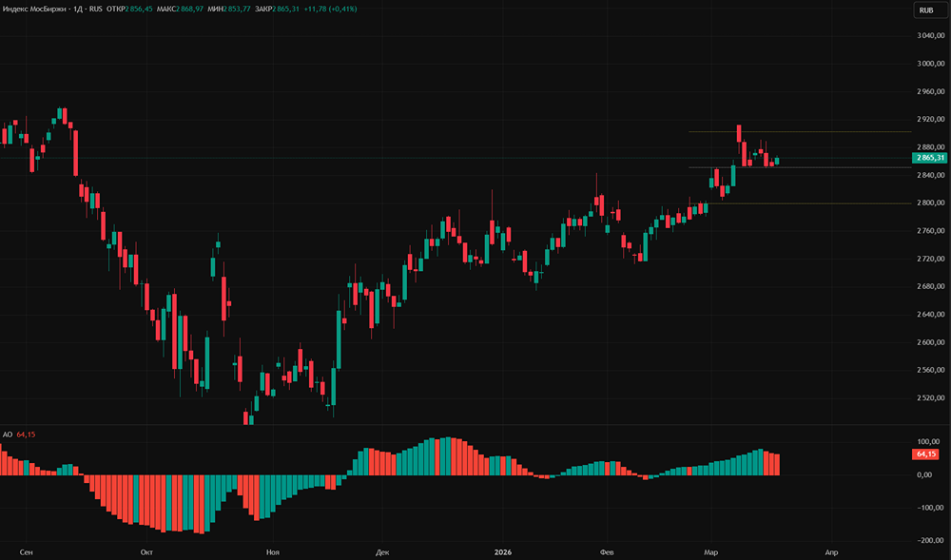Viewport: 951px width, 560px height.
Task: Click the +11,78 (+0,41%) change value
Action: point(330,10)
